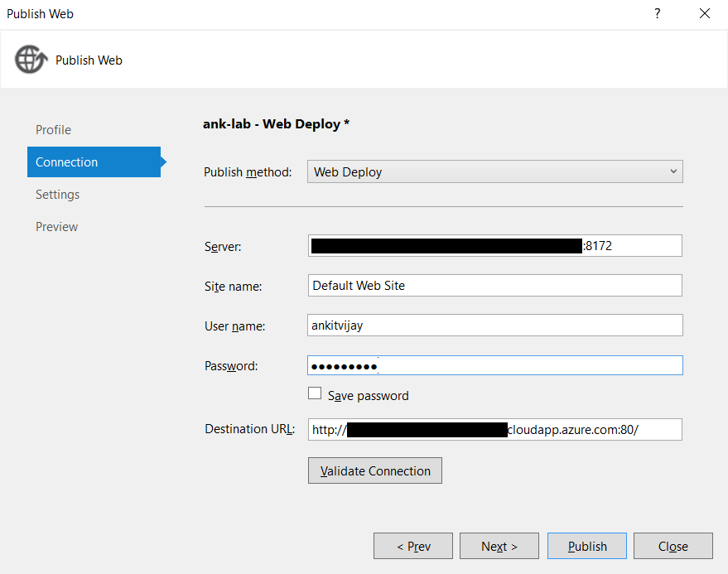Viewport: 728px width, 574px height.
Task: Enable the Save password checkbox
Action: (x=315, y=393)
